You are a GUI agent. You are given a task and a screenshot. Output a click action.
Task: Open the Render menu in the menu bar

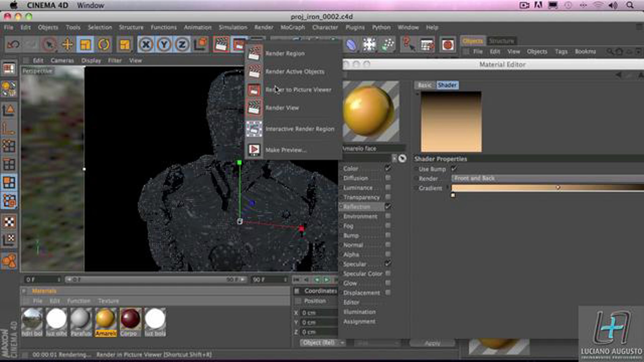(x=264, y=27)
